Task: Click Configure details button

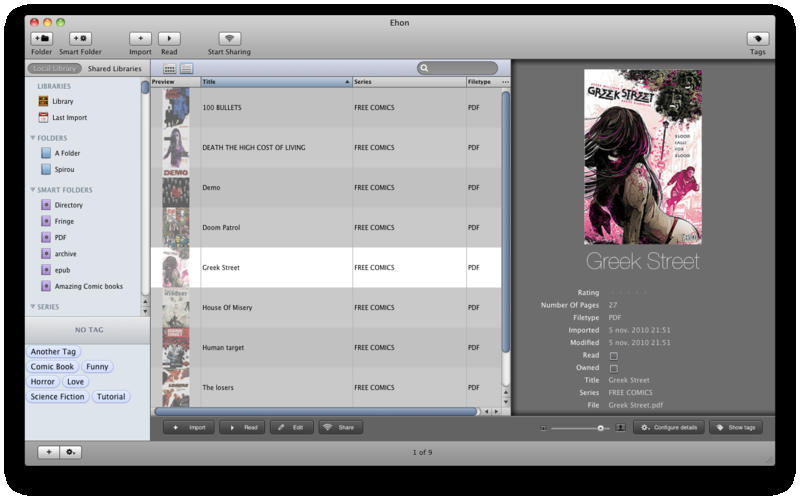Action: pyautogui.click(x=669, y=428)
